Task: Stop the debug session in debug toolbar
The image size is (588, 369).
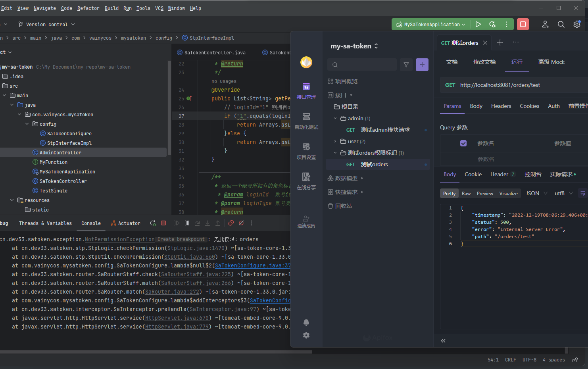Action: point(163,223)
